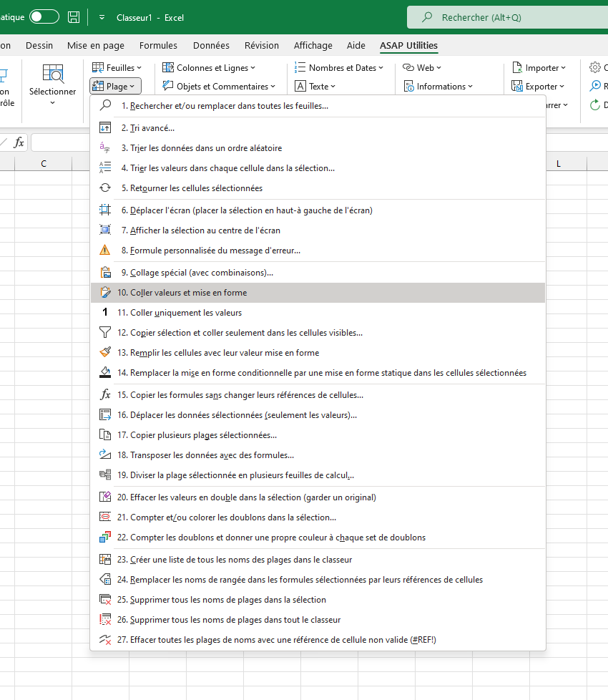Open the Objets et Commentaires dropdown

[x=219, y=86]
